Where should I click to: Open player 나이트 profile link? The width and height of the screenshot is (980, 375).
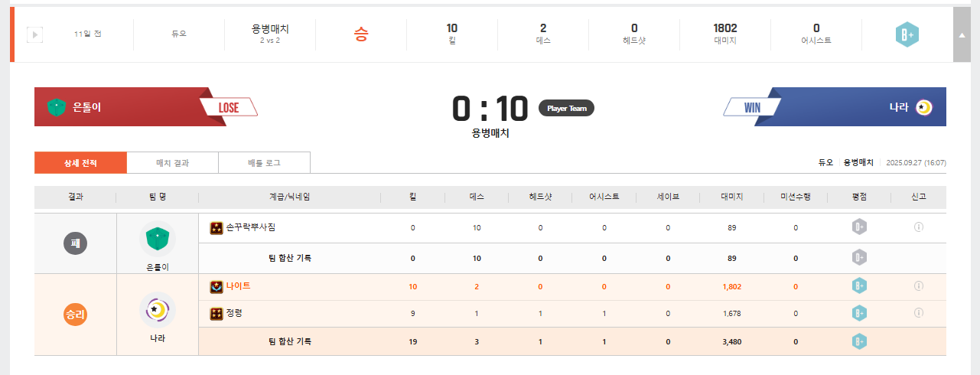pos(238,286)
